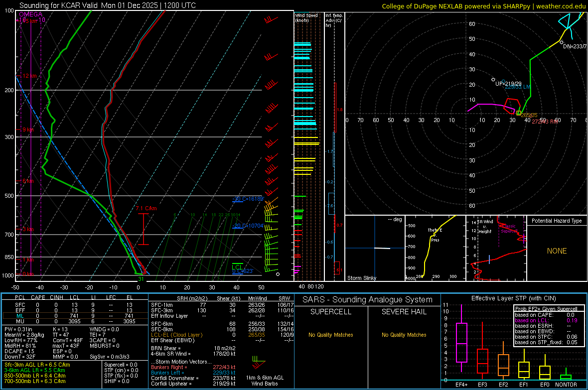Click the SigSvr = 0 m3/s3 value
Viewport: 588px width, 390px height.
point(110,357)
